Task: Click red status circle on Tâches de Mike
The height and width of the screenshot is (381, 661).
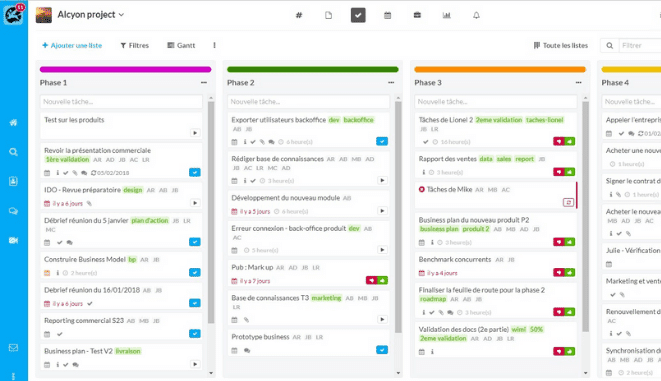Action: (x=422, y=190)
